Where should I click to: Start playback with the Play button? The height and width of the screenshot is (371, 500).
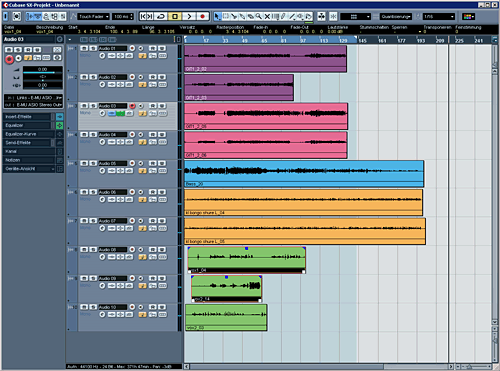tap(189, 16)
